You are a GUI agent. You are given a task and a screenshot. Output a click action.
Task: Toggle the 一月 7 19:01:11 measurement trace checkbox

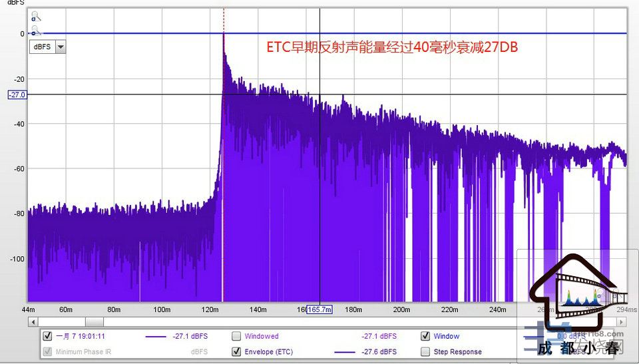[47, 337]
